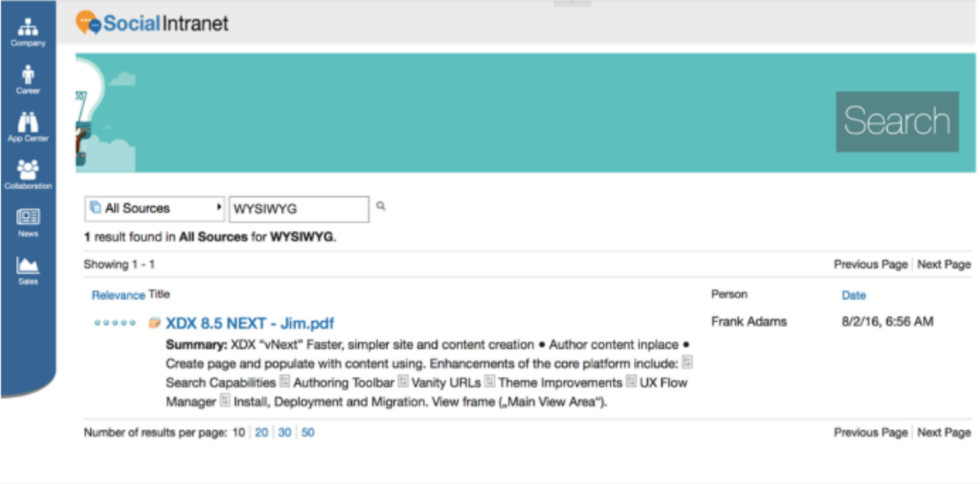Click the relevance rating dots
Image resolution: width=980 pixels, height=484 pixels.
(x=114, y=323)
